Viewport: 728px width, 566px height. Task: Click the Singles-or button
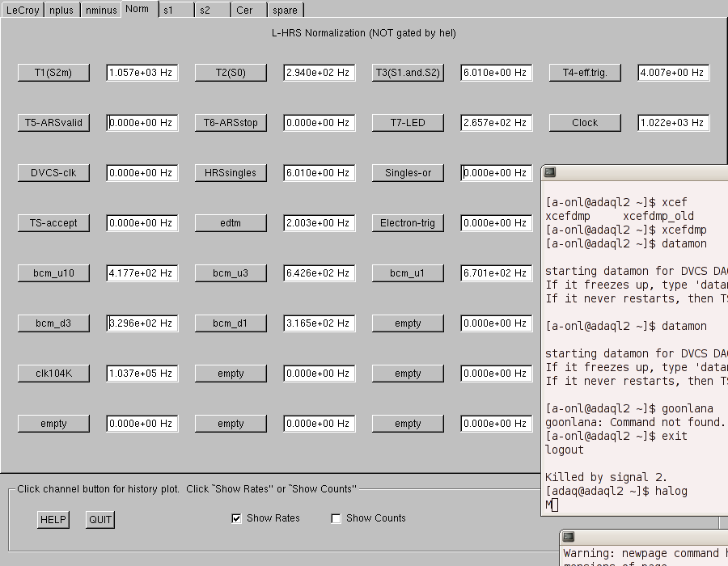408,173
